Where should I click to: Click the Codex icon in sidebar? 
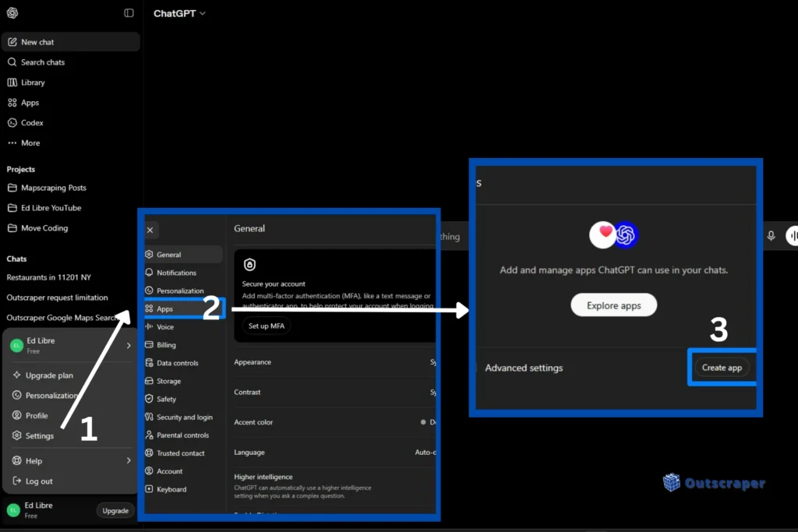coord(12,122)
